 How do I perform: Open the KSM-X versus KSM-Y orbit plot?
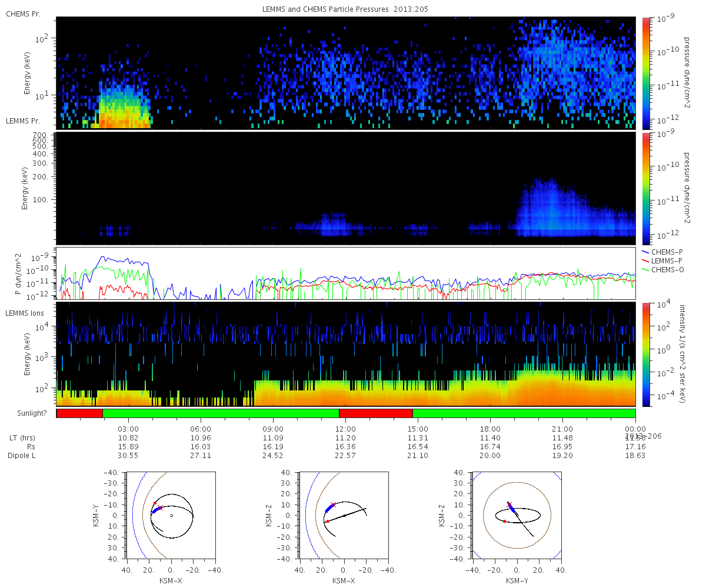[171, 516]
